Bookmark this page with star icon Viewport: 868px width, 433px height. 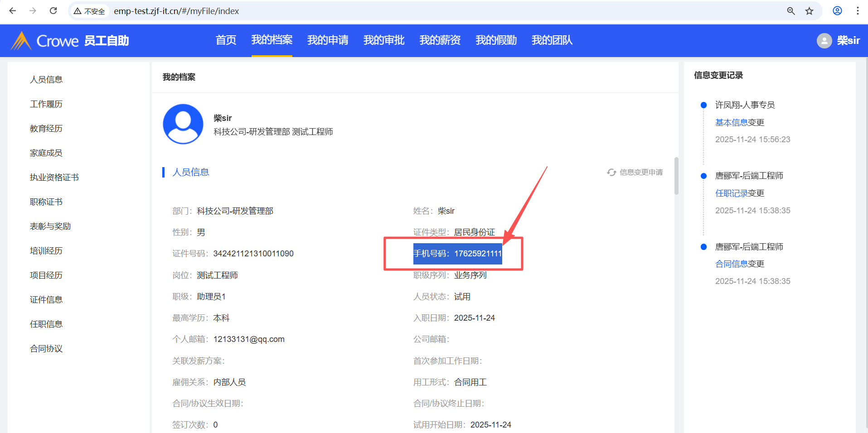coord(809,11)
